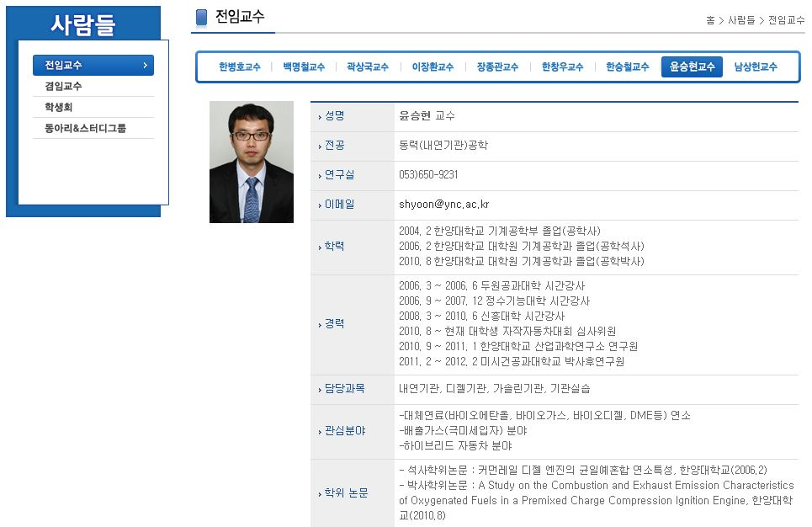Click the 전공 row label
This screenshot has width=812, height=527.
[334, 145]
